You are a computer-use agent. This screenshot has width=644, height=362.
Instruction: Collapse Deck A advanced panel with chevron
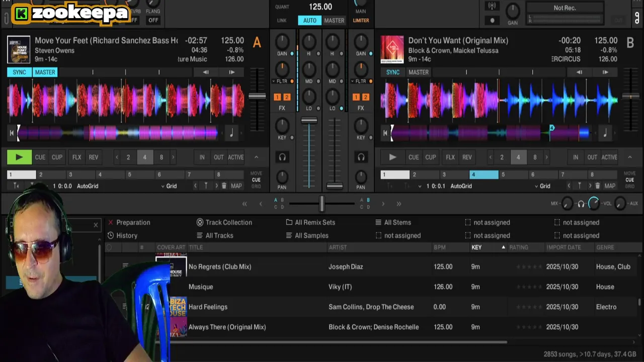coord(256,157)
